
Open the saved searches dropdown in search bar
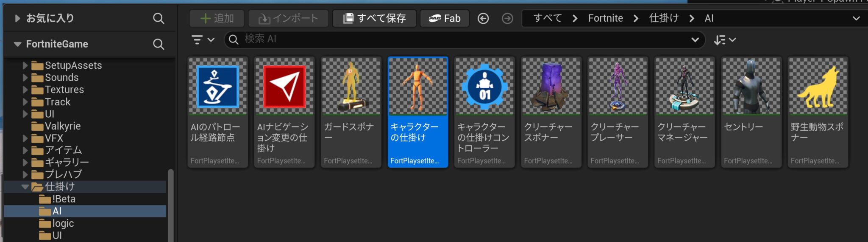[x=695, y=39]
